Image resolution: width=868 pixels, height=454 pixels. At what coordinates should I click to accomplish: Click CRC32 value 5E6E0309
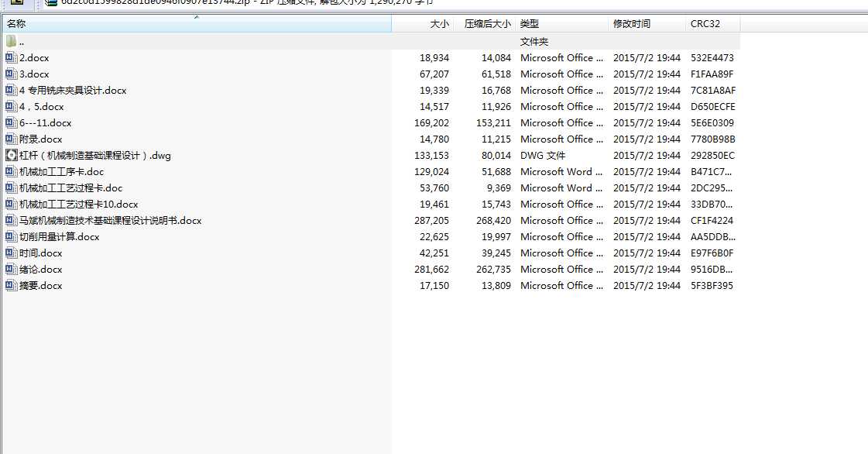[712, 123]
